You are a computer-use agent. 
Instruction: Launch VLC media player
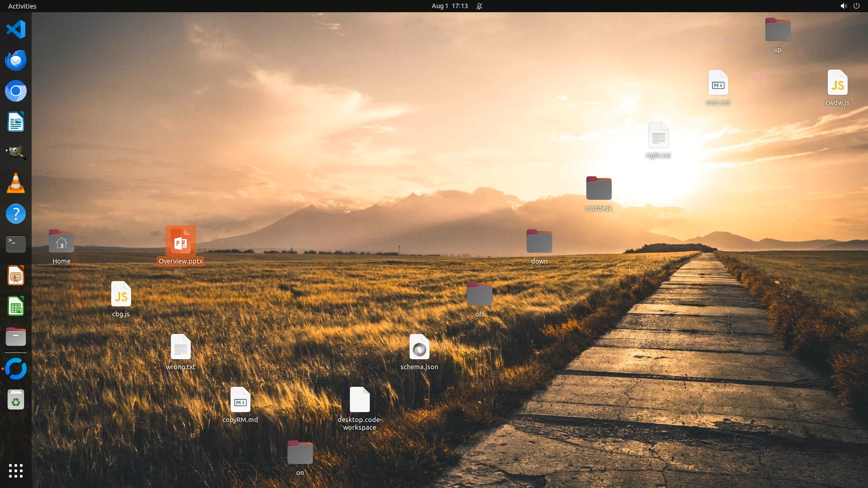(16, 183)
